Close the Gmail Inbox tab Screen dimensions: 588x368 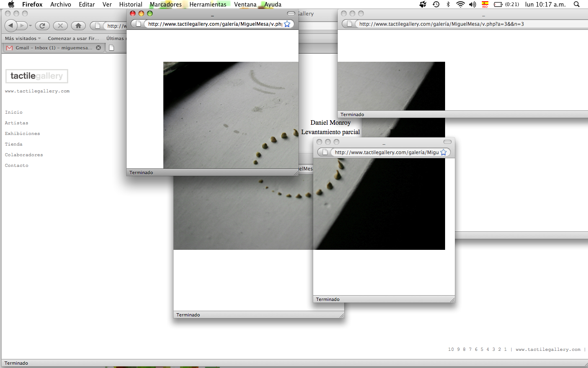coord(98,48)
